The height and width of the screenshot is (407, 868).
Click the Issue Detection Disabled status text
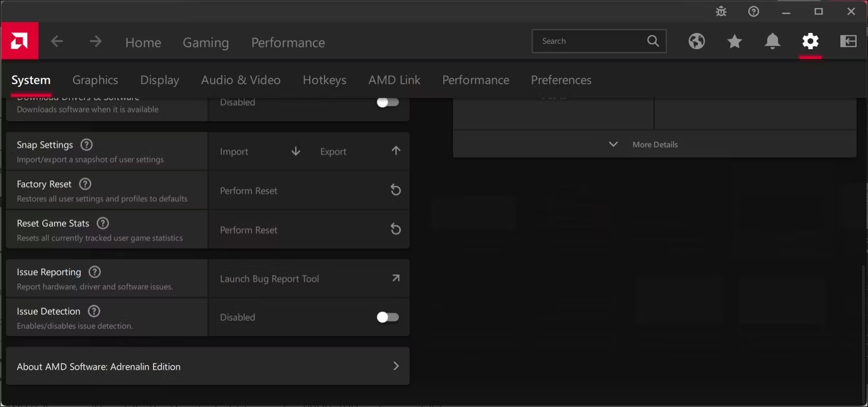(237, 317)
